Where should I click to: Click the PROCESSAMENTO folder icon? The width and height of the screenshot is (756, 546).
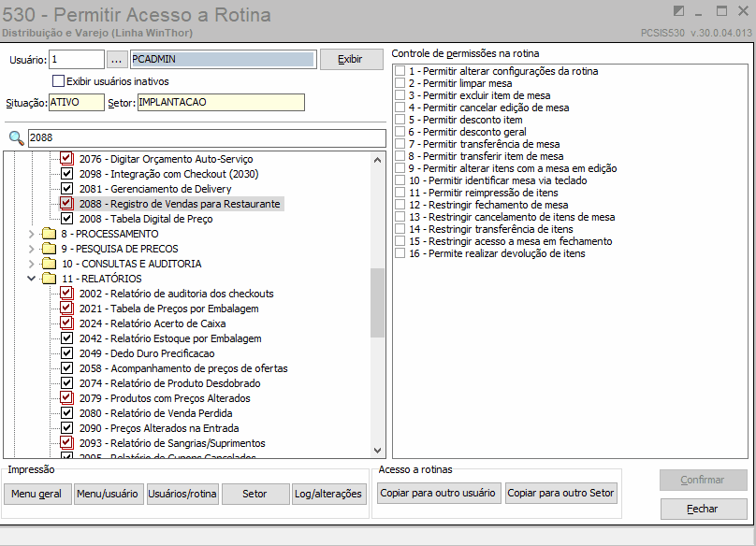point(49,234)
